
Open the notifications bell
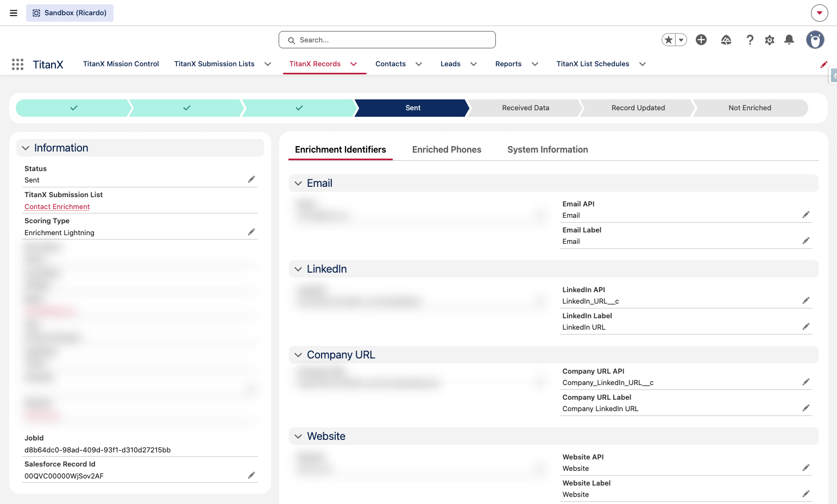pos(789,40)
